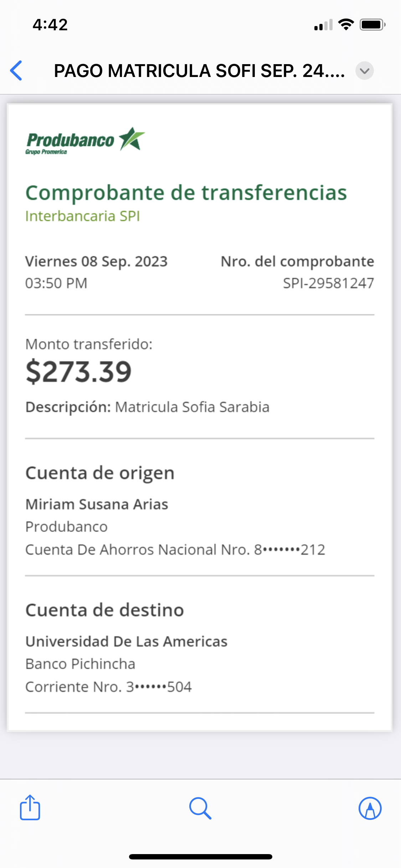Tap the transferred amount $273.39
Image resolution: width=401 pixels, height=868 pixels.
click(x=79, y=372)
